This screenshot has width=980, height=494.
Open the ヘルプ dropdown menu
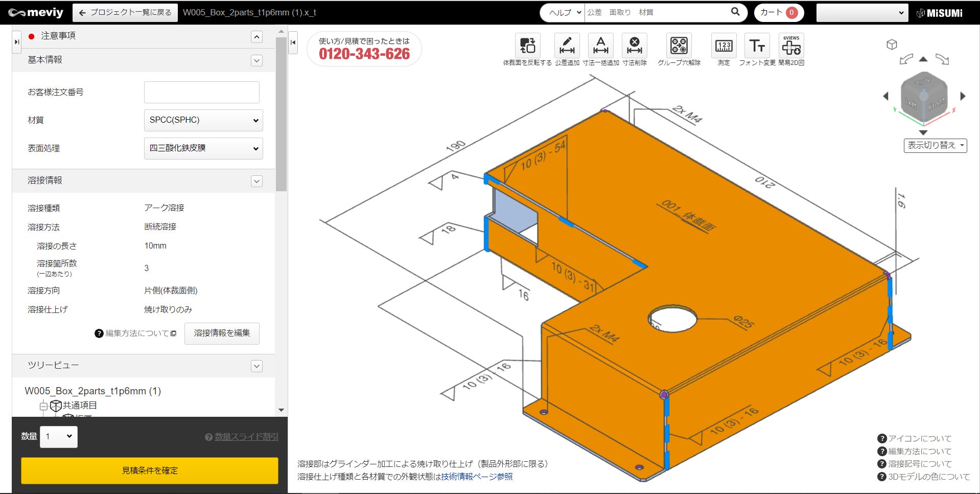click(565, 12)
